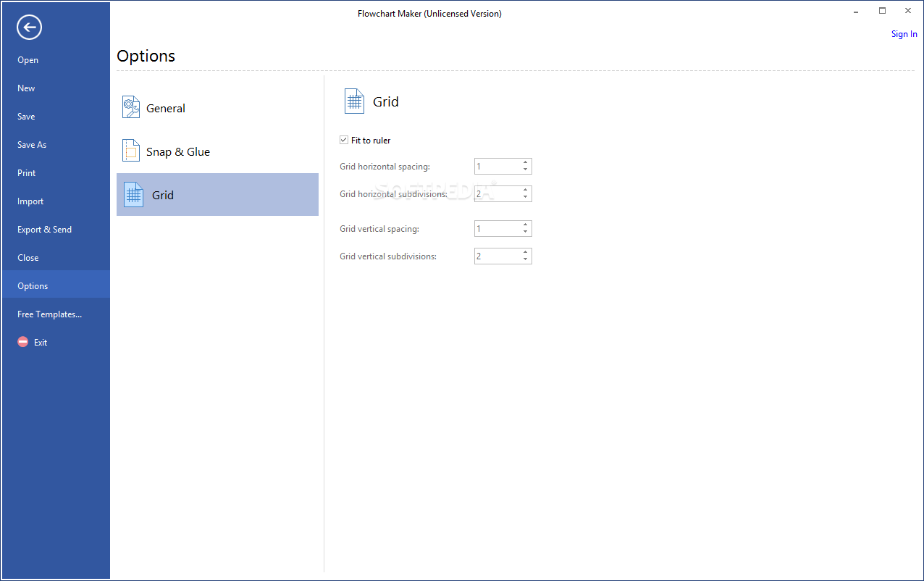Click the 'Grid vertical subdivisions:' label
The height and width of the screenshot is (581, 924).
point(388,256)
